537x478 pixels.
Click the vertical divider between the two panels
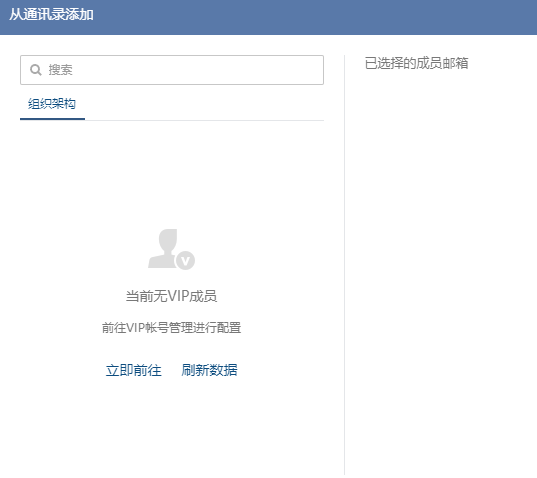click(x=345, y=264)
